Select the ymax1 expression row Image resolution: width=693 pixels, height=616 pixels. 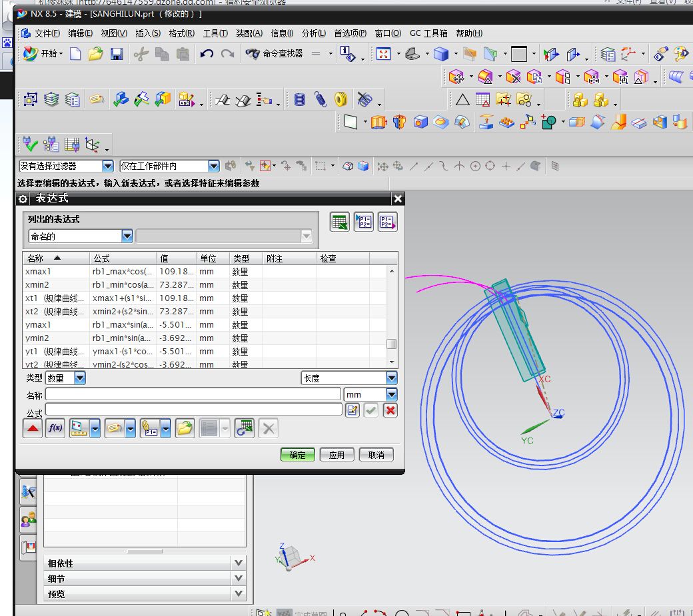point(205,324)
